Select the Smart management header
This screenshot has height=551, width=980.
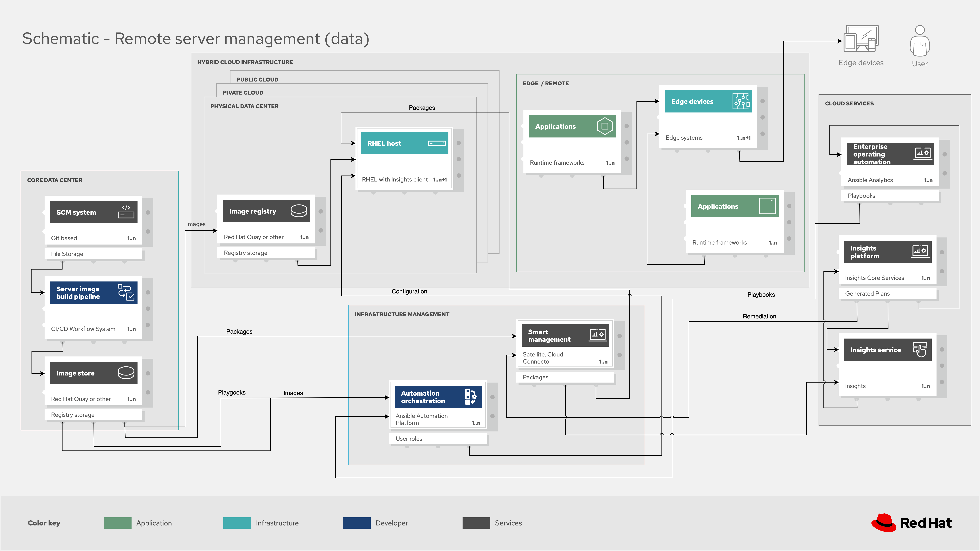tap(565, 335)
